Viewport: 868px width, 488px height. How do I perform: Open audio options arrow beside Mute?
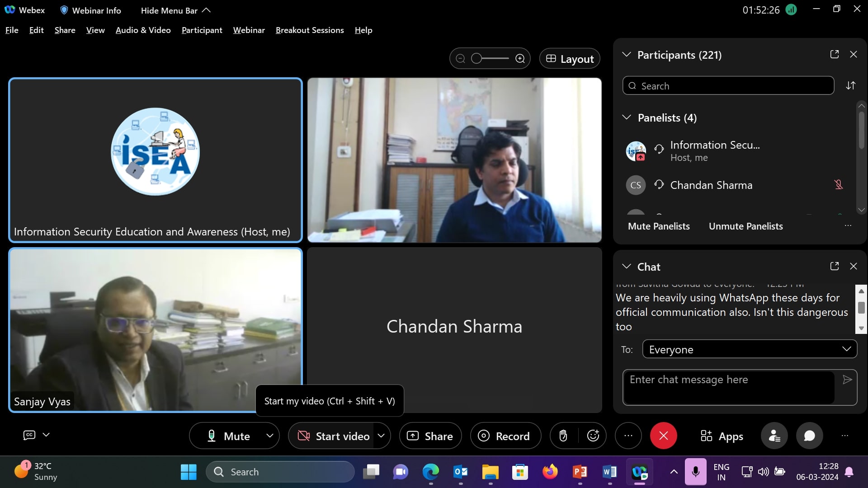click(x=270, y=436)
